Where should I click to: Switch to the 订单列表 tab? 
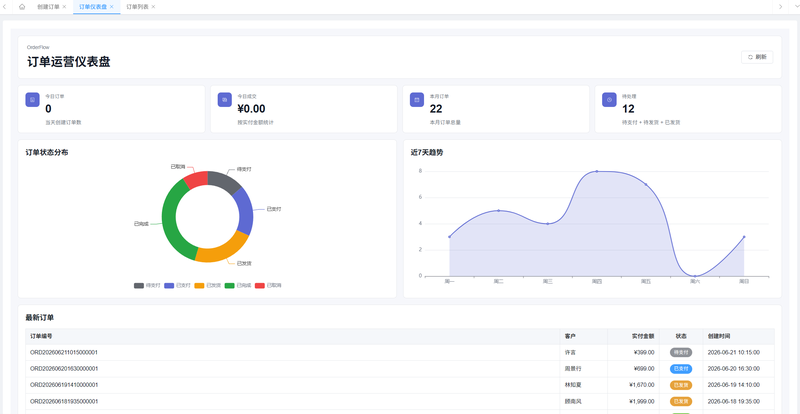click(x=137, y=7)
